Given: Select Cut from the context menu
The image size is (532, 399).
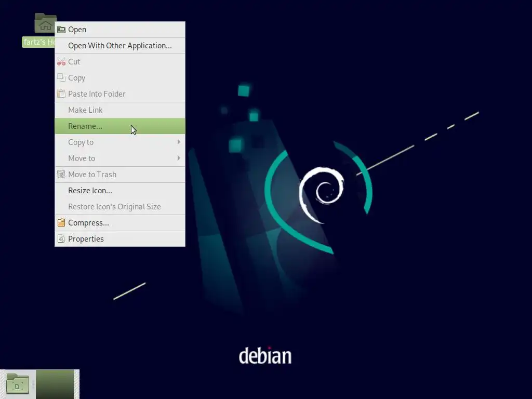Looking at the screenshot, I should click(x=120, y=62).
